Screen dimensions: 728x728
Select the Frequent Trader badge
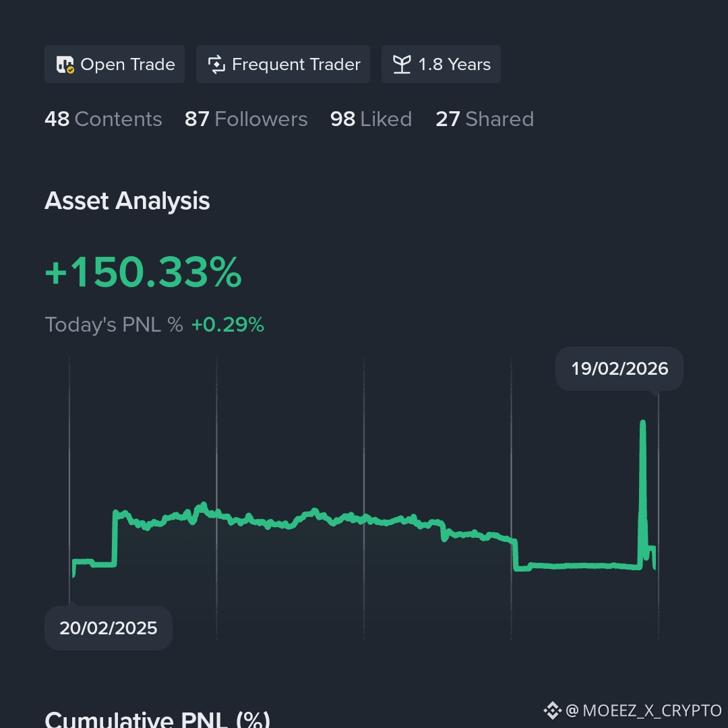283,64
